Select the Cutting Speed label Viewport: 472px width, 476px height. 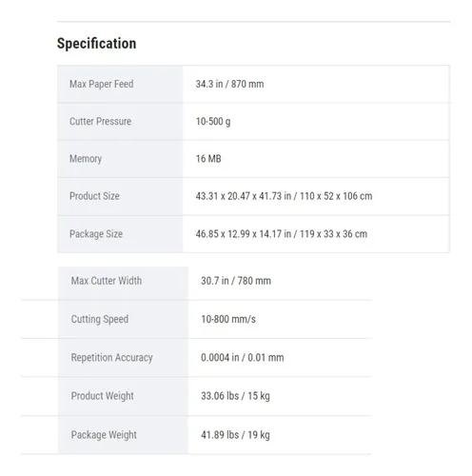(x=100, y=319)
